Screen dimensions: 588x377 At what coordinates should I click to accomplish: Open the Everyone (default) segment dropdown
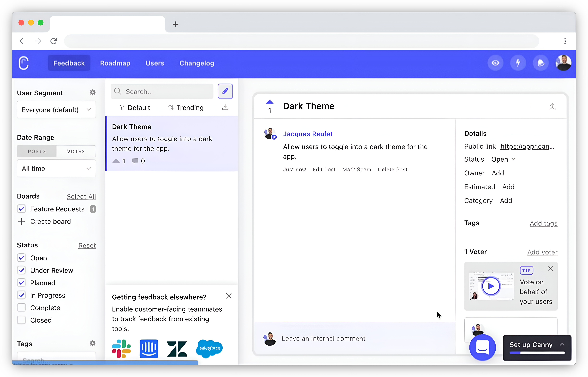click(56, 110)
